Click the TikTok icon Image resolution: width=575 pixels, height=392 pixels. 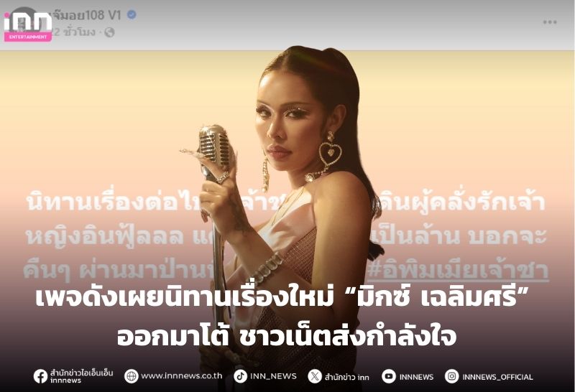(240, 376)
